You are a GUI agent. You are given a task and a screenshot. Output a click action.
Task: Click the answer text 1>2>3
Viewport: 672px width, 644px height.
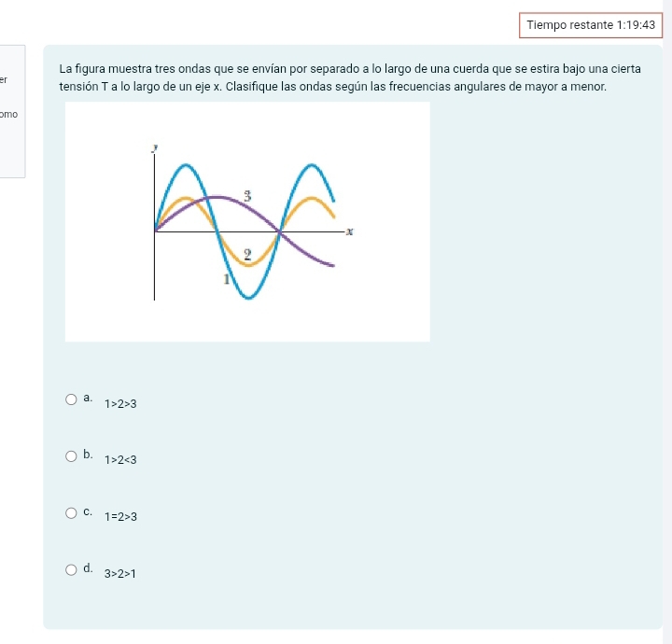pos(120,403)
